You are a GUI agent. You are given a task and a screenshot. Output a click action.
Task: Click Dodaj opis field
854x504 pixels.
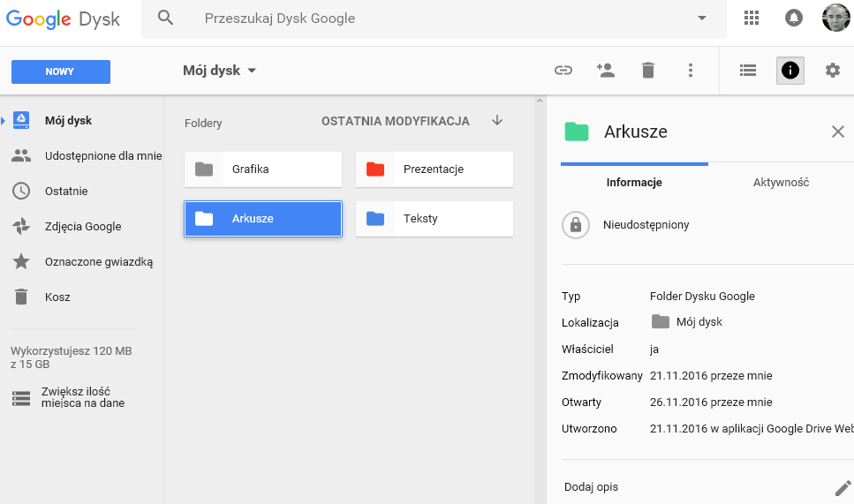[591, 487]
